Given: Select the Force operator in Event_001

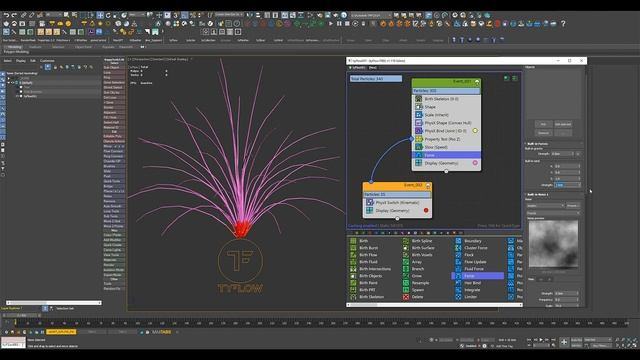Looking at the screenshot, I should (x=446, y=155).
